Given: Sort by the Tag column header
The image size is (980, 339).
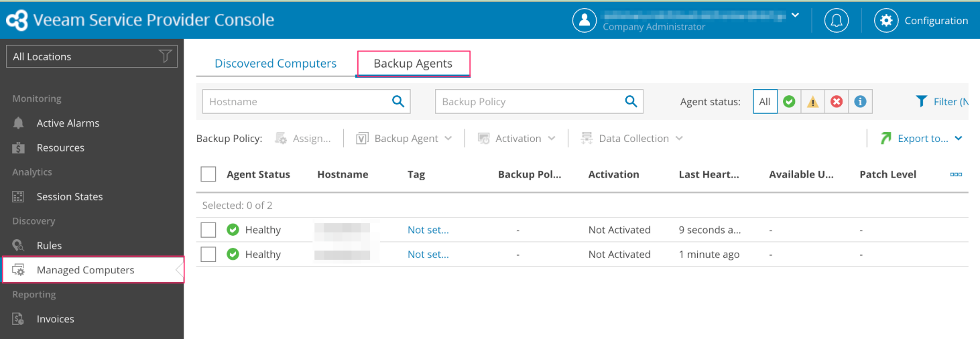Looking at the screenshot, I should click(416, 174).
